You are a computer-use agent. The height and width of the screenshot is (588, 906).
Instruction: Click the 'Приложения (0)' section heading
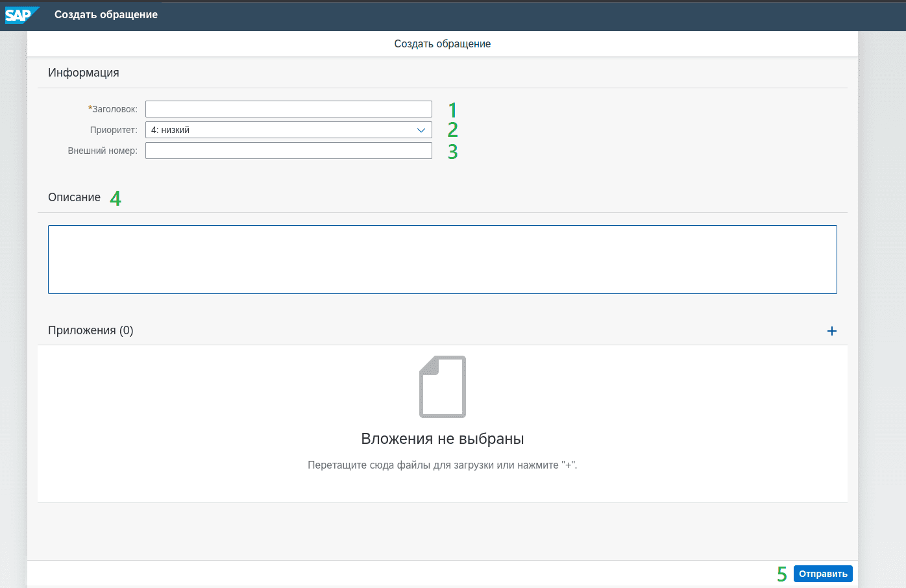coord(91,330)
